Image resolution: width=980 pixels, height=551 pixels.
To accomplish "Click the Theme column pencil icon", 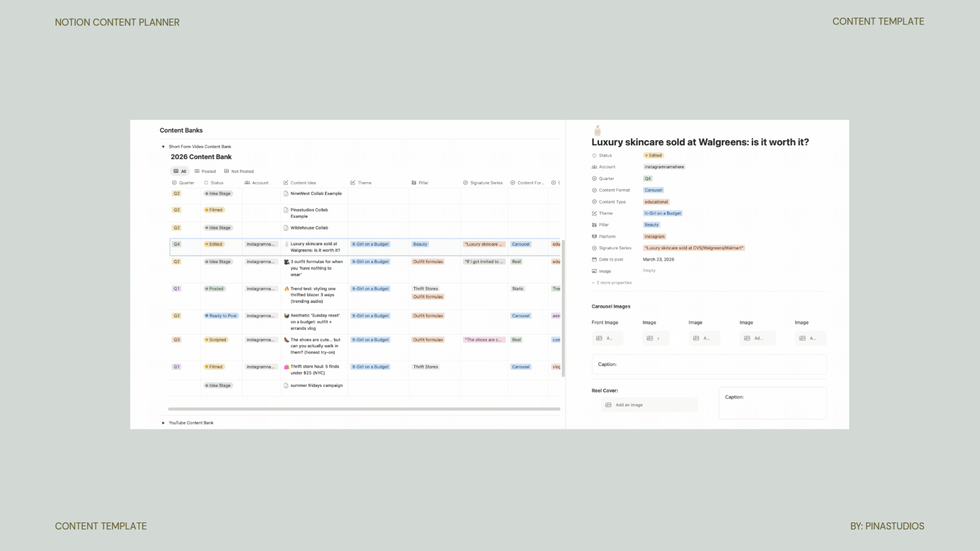I will point(352,183).
